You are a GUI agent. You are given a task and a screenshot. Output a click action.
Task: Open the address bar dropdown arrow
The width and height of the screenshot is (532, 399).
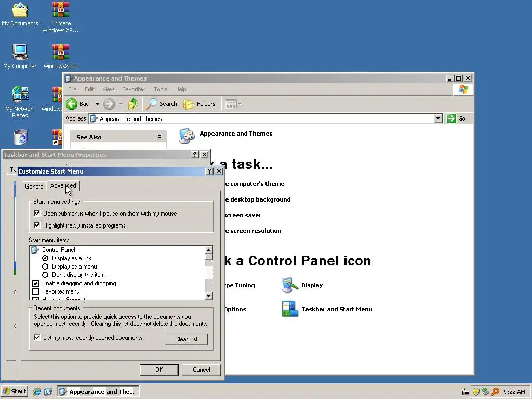tap(438, 118)
